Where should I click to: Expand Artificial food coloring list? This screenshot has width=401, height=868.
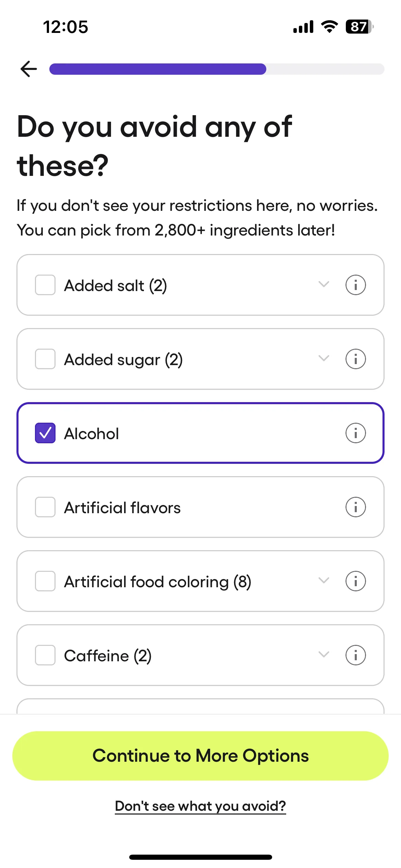[324, 580]
